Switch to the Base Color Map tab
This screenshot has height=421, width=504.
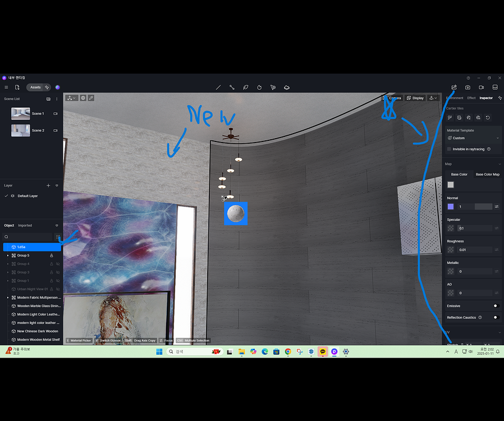click(x=487, y=174)
